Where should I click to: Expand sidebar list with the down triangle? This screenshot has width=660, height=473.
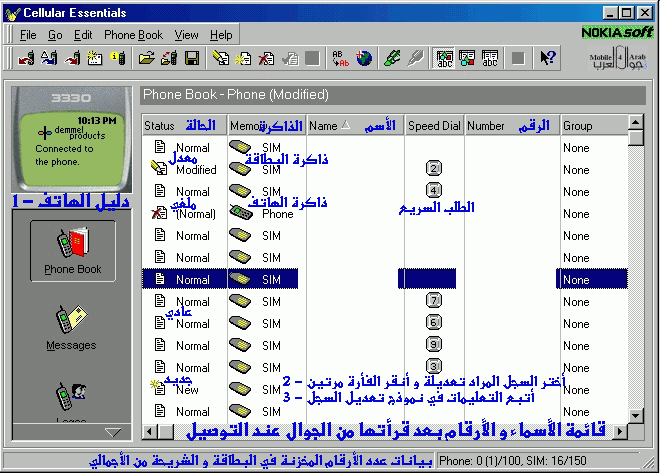113,432
